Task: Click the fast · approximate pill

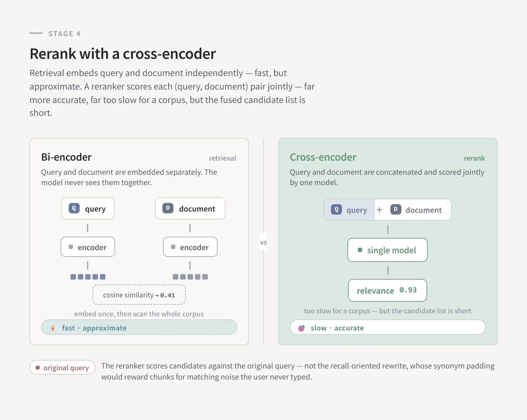Action: [139, 327]
